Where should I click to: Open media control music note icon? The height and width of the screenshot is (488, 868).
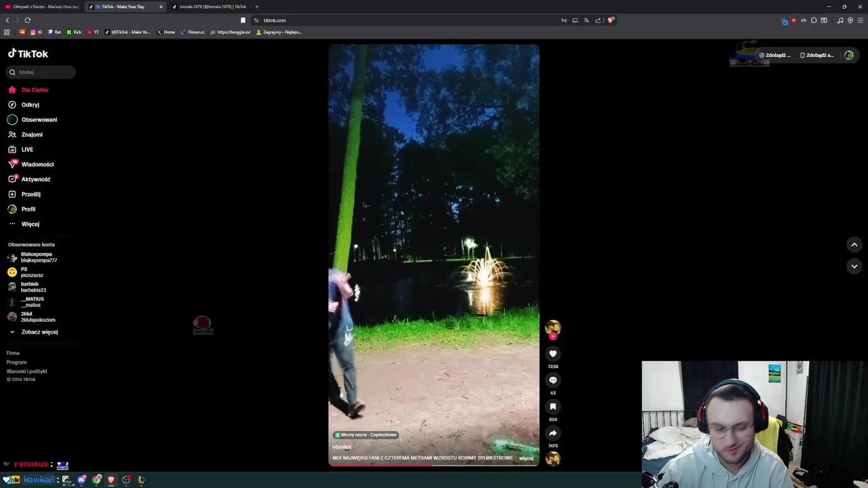tap(840, 20)
